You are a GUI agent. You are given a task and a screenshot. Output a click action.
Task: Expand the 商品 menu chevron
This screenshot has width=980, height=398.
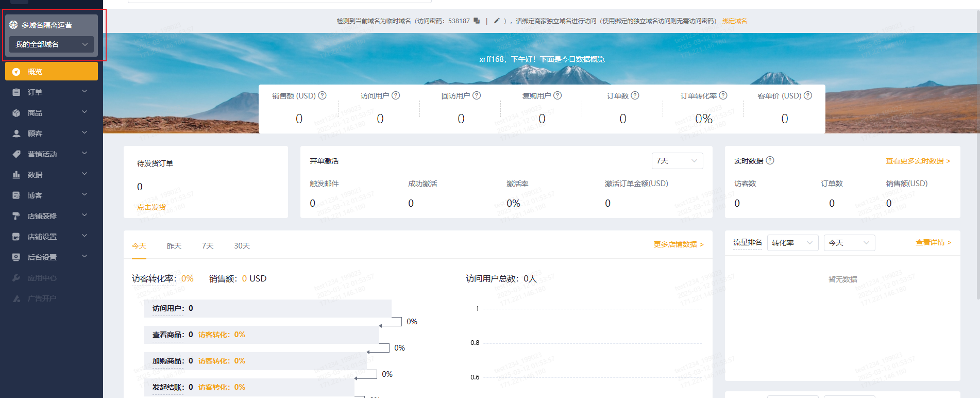pos(85,112)
